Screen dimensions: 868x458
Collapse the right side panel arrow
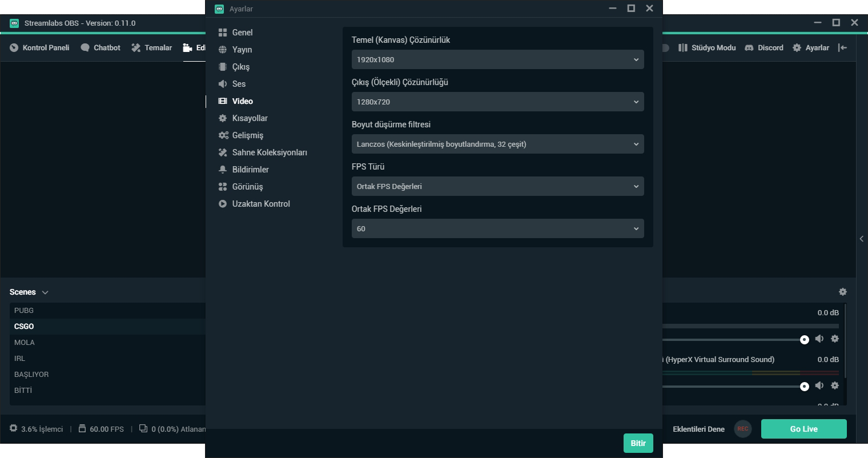tap(862, 239)
